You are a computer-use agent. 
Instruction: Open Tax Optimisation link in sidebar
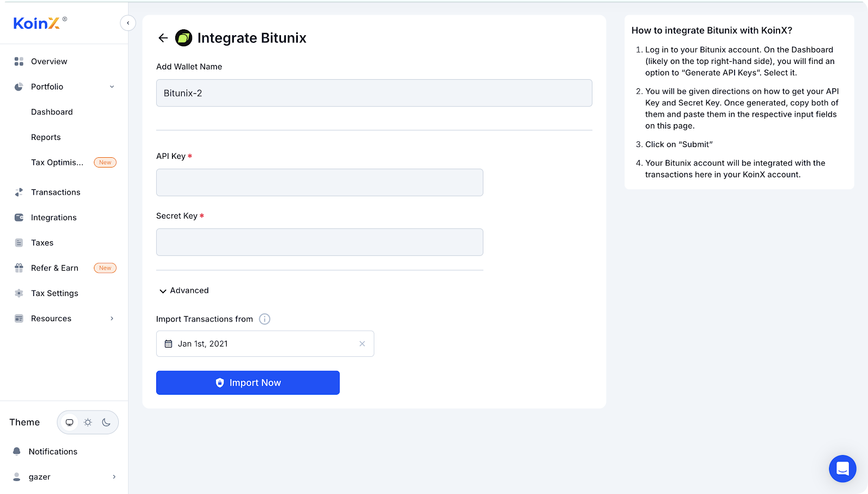click(57, 162)
